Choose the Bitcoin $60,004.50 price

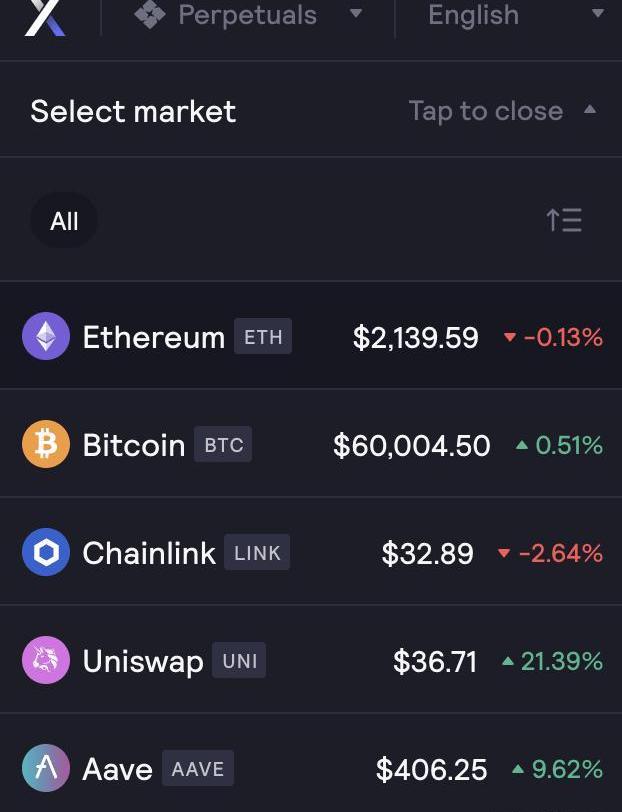point(411,446)
